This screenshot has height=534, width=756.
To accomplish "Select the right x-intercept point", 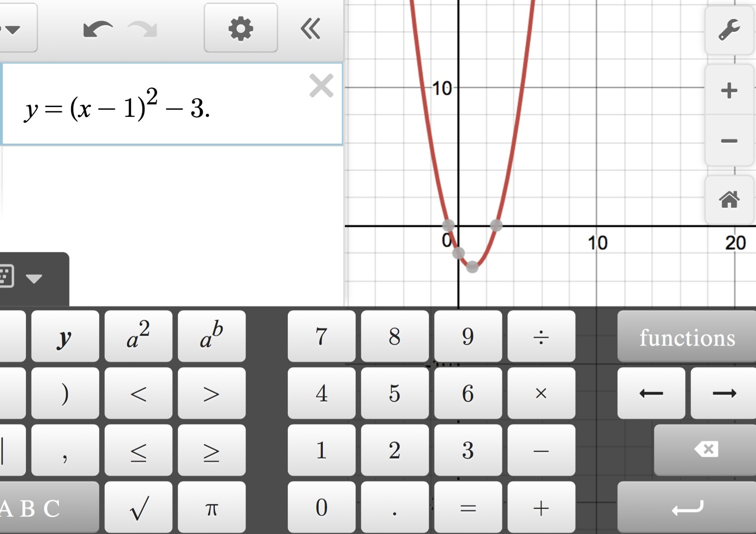I will (x=496, y=225).
